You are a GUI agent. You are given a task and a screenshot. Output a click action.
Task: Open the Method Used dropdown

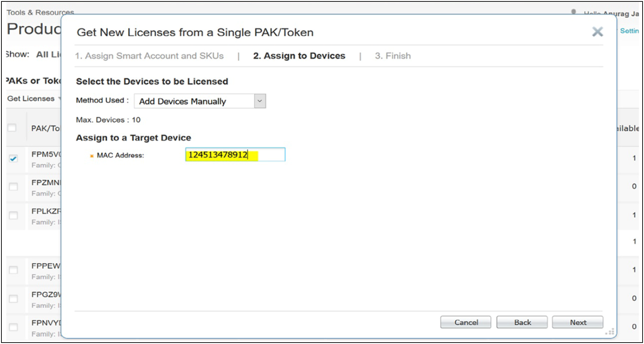point(200,101)
